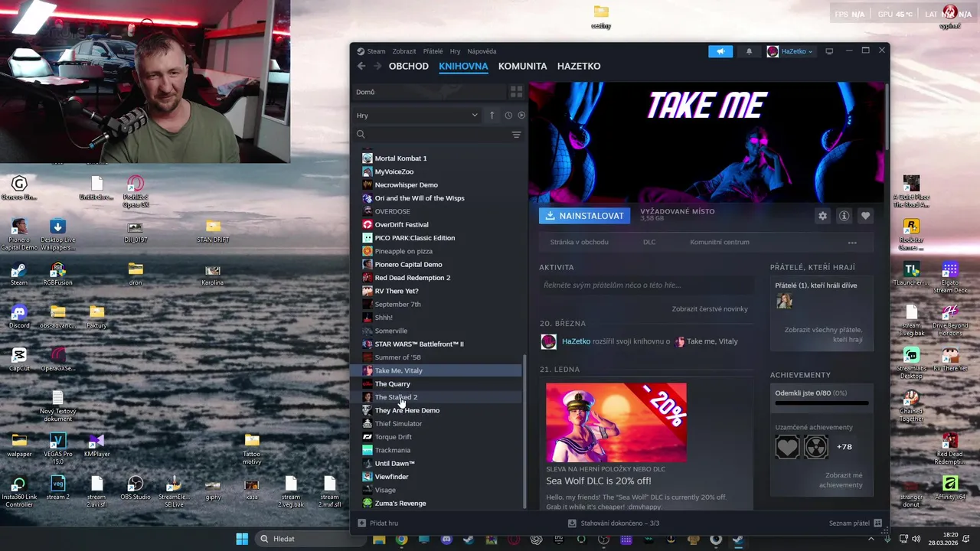Image resolution: width=980 pixels, height=551 pixels.
Task: Open friends list chat icon
Action: [x=877, y=523]
